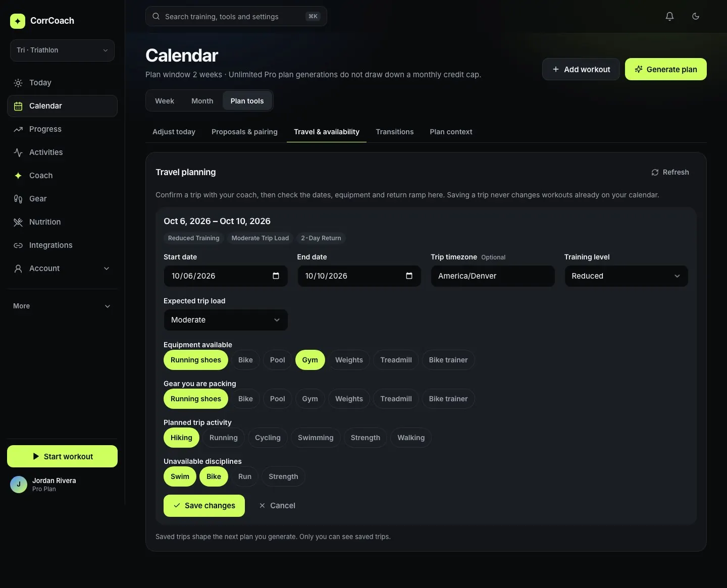Click the Add workout button
Viewport: 727px width, 588px height.
tap(581, 69)
